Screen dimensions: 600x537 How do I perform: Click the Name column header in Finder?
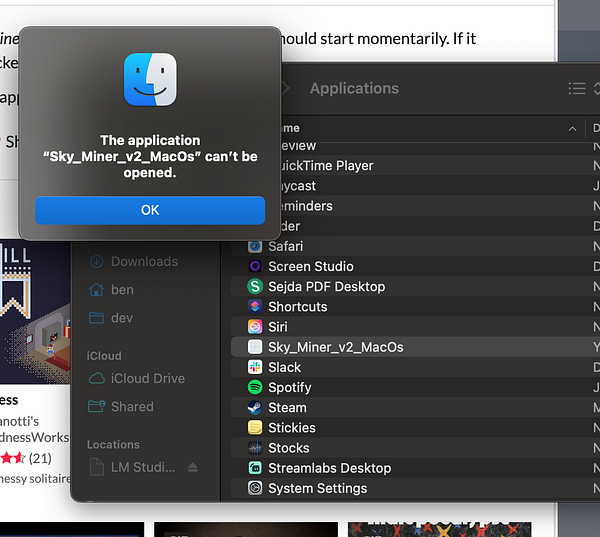[291, 128]
